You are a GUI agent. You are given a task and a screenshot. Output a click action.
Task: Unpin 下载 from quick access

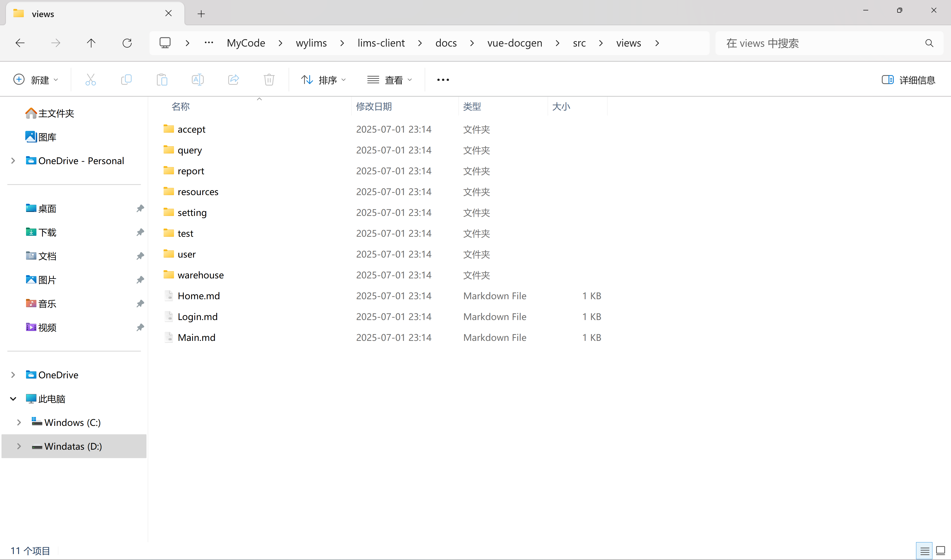click(x=140, y=233)
